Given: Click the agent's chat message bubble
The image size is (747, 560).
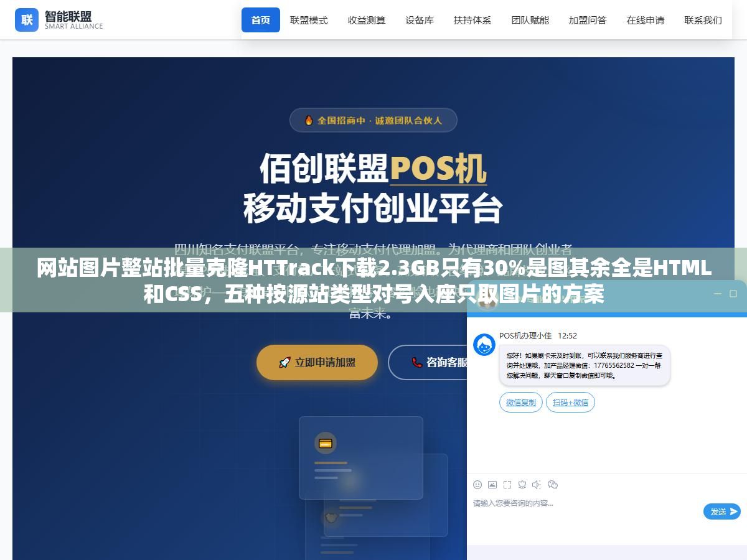Looking at the screenshot, I should point(585,366).
